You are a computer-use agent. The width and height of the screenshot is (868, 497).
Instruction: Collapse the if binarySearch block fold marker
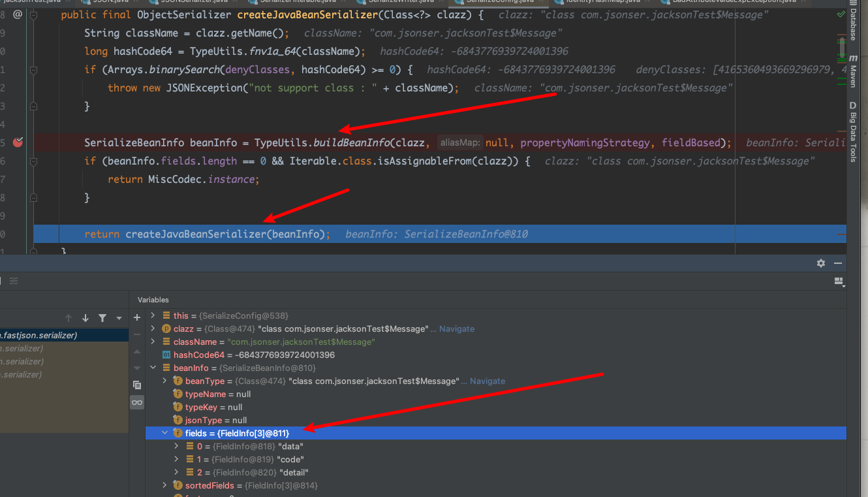click(34, 69)
